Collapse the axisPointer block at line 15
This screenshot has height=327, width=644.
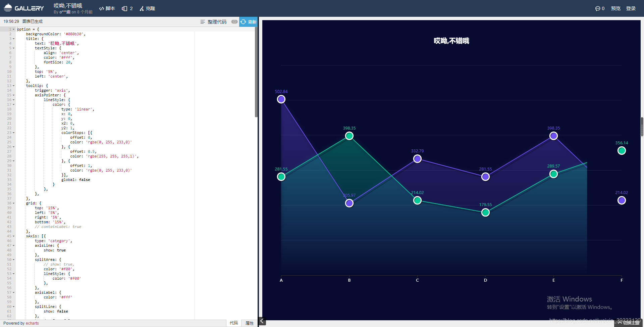point(14,95)
